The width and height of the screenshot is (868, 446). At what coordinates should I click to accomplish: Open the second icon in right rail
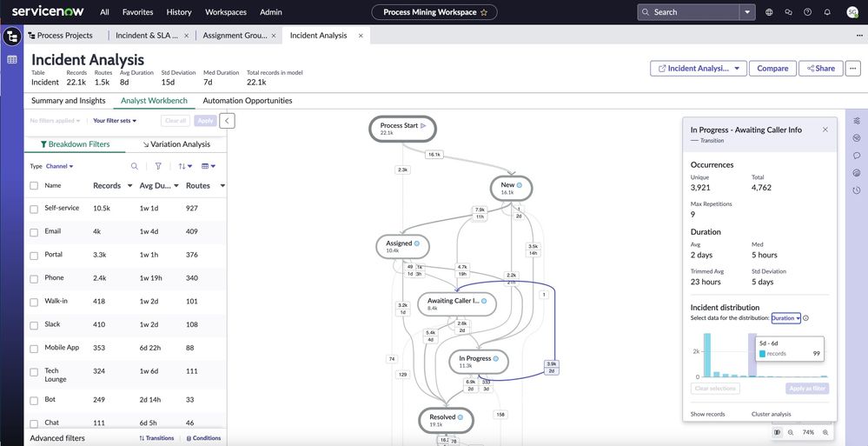[857, 138]
